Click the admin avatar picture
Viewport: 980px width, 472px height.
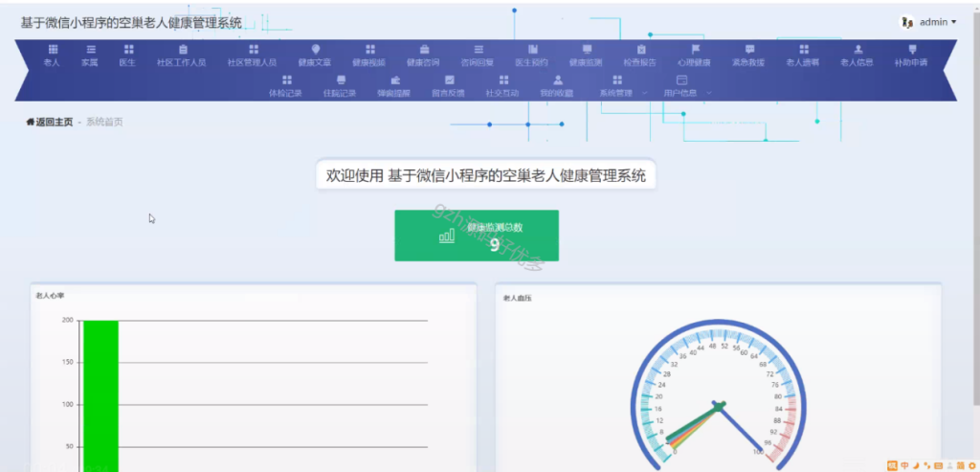click(907, 23)
